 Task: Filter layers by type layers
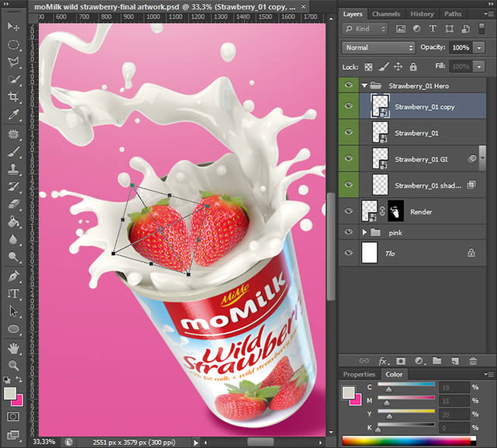(x=433, y=29)
